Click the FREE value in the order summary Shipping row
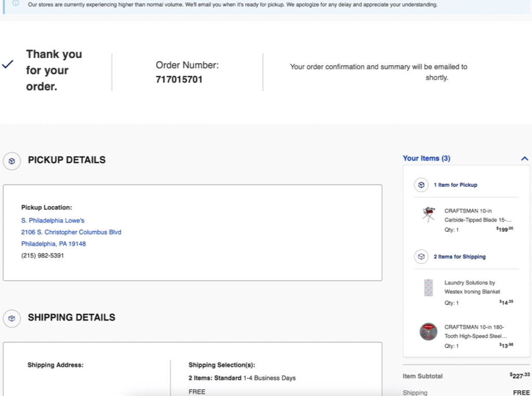Screen dimensions: 532x396 point(522,392)
